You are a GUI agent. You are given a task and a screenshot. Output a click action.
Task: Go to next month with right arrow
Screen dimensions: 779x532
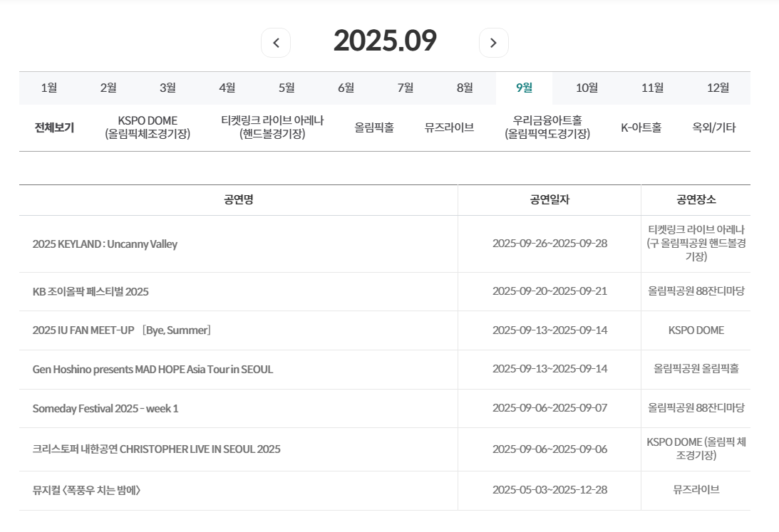click(x=493, y=43)
